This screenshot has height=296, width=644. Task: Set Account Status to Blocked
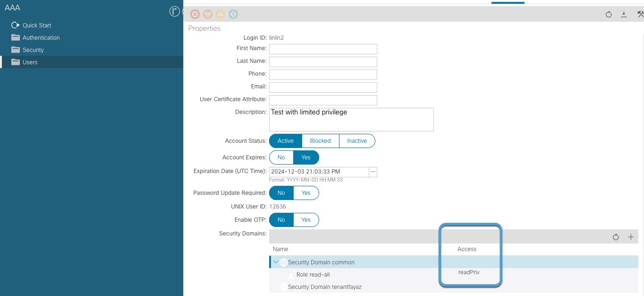[x=321, y=141]
